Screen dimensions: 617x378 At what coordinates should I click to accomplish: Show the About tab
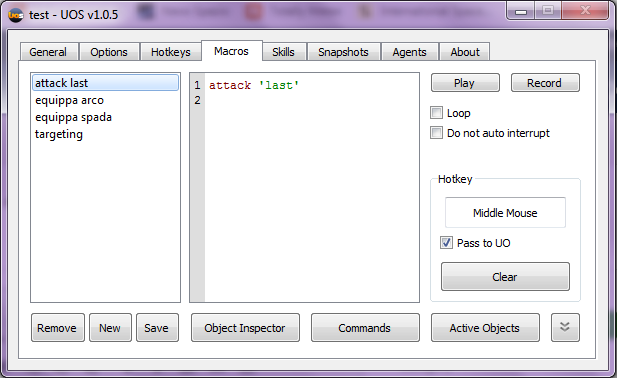click(465, 52)
